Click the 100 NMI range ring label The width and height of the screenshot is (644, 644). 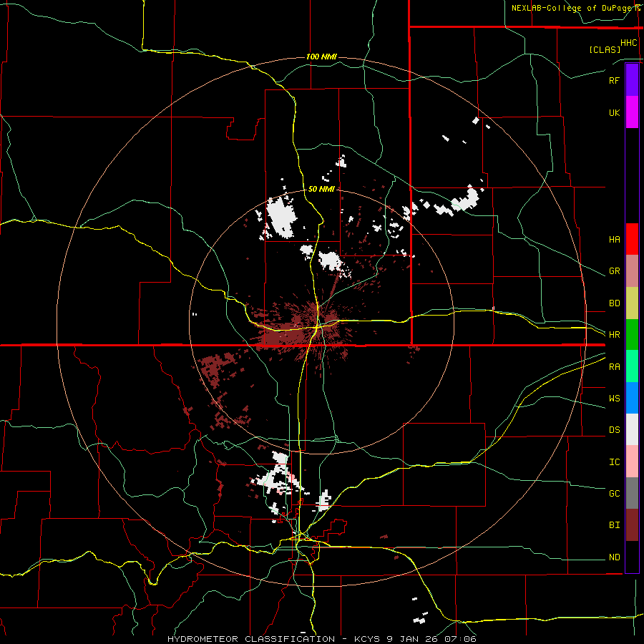click(321, 57)
